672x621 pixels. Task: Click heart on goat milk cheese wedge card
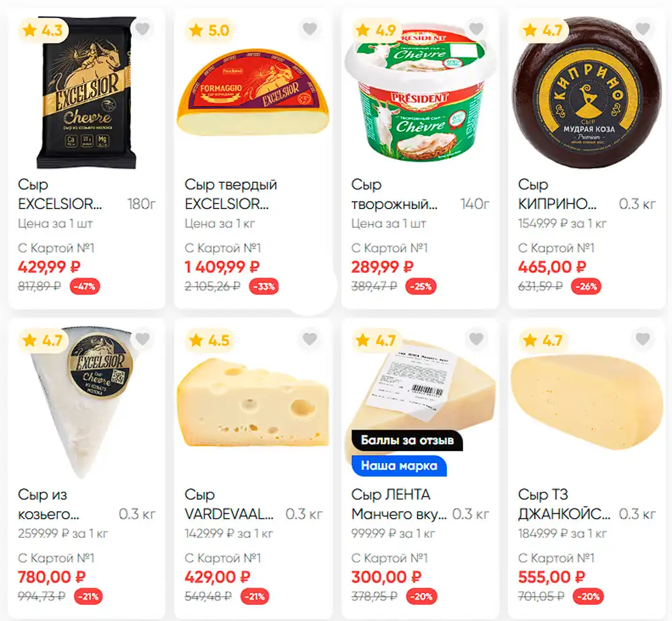tap(142, 339)
